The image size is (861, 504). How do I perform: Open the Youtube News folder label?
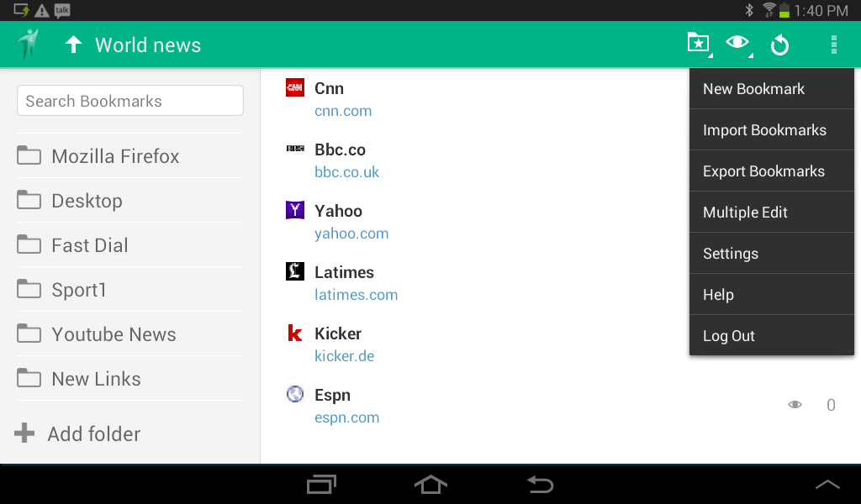[x=114, y=334]
